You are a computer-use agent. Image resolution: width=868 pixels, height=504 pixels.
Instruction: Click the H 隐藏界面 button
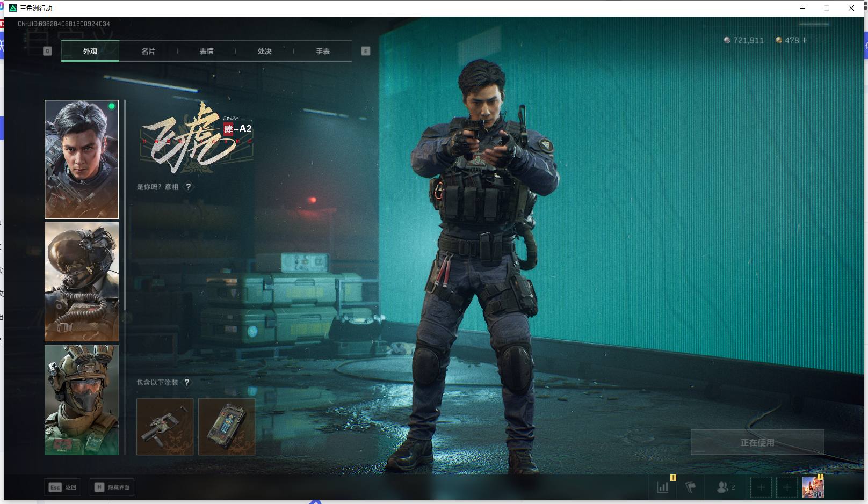[x=112, y=487]
